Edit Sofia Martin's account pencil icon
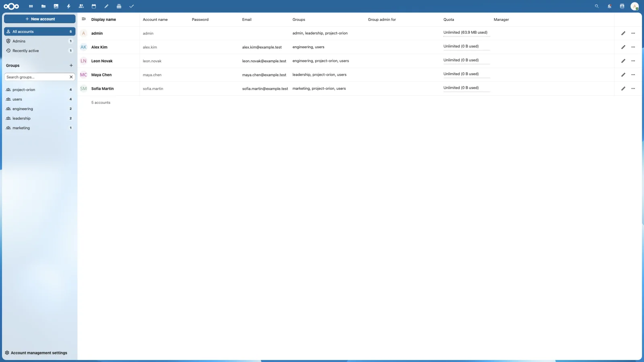Screen dimensions: 644x362 click(623, 88)
